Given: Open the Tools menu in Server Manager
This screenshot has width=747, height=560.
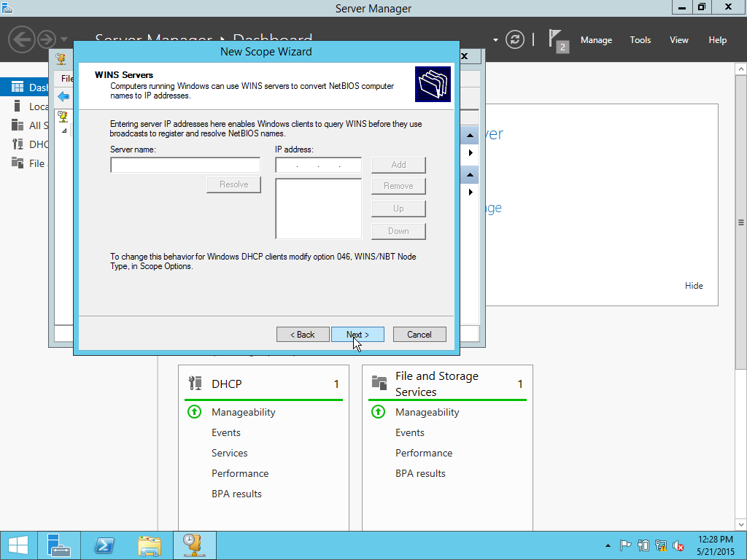Looking at the screenshot, I should pos(640,40).
